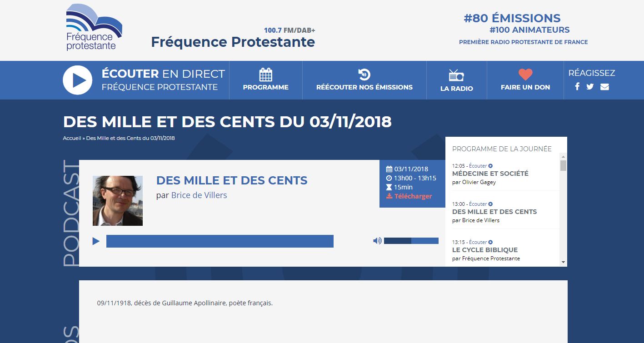Open the email envelope icon under Réagissez
This screenshot has width=644, height=343.
(x=604, y=86)
